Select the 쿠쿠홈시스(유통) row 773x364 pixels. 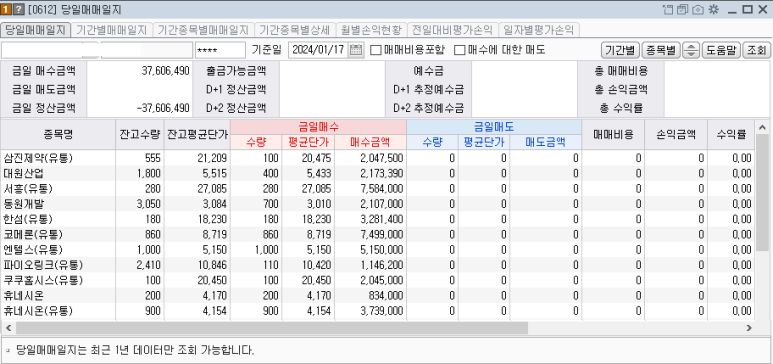[378, 281]
